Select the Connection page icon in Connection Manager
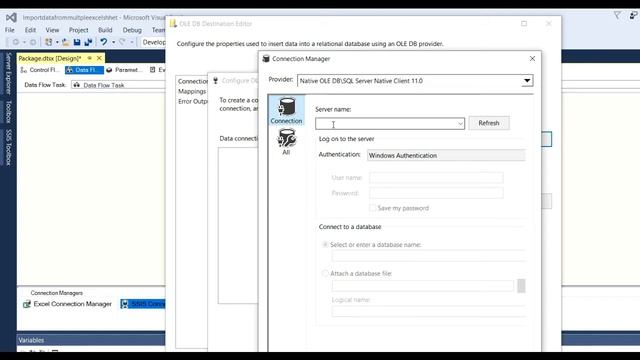This screenshot has width=640, height=360. click(x=286, y=110)
